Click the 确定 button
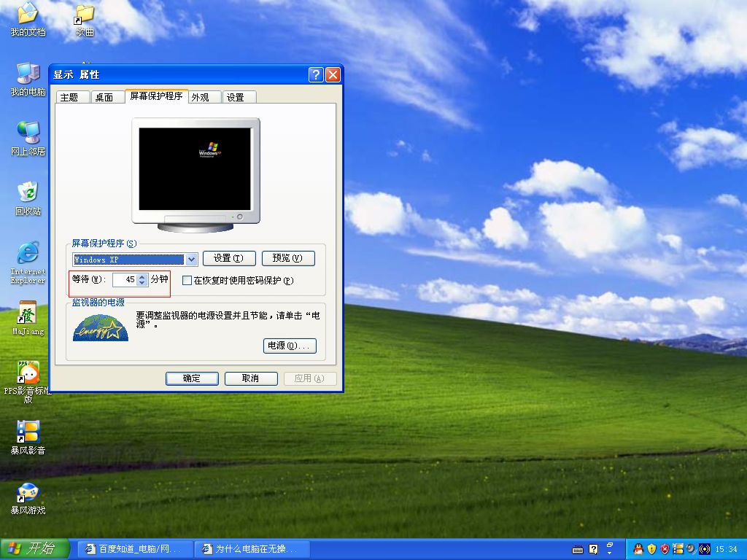 (192, 378)
